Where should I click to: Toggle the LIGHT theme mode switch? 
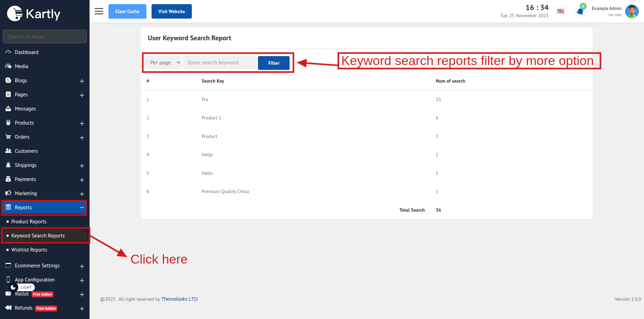pos(21,287)
